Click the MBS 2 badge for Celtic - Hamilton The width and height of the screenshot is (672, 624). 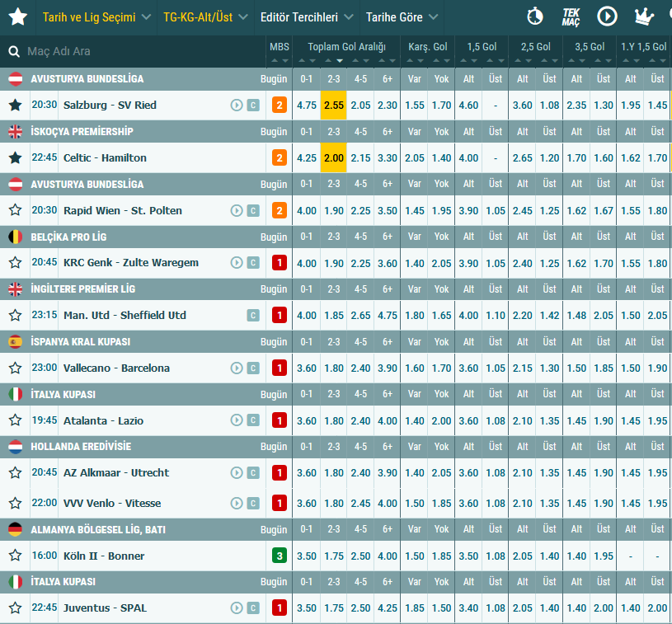coord(280,157)
